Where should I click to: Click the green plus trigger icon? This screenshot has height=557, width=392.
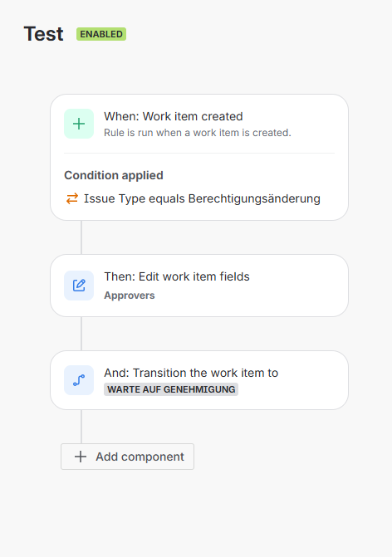tap(79, 124)
